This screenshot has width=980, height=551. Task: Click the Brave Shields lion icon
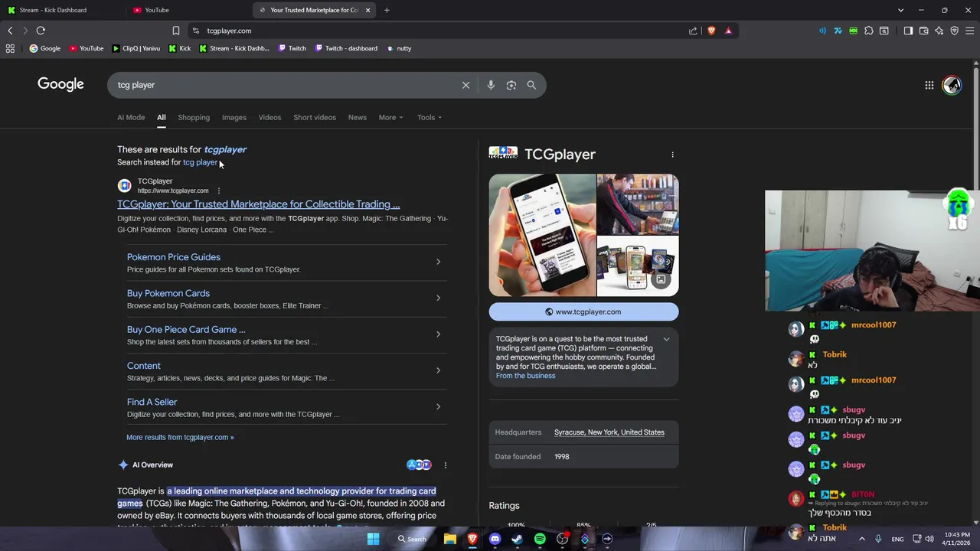711,31
